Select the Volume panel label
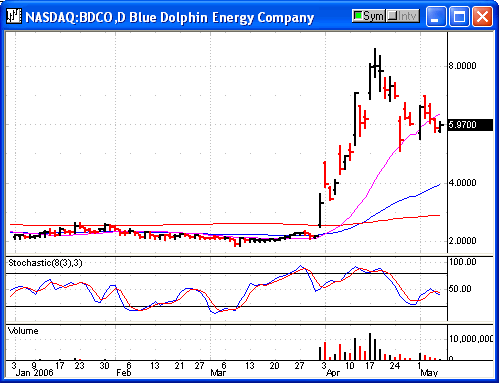Image resolution: width=499 pixels, height=383 pixels. (23, 331)
